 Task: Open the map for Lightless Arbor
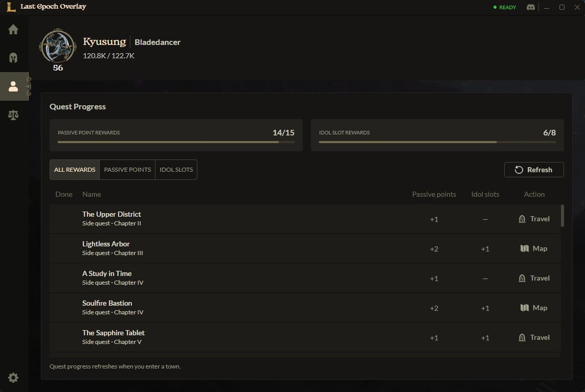tap(534, 248)
